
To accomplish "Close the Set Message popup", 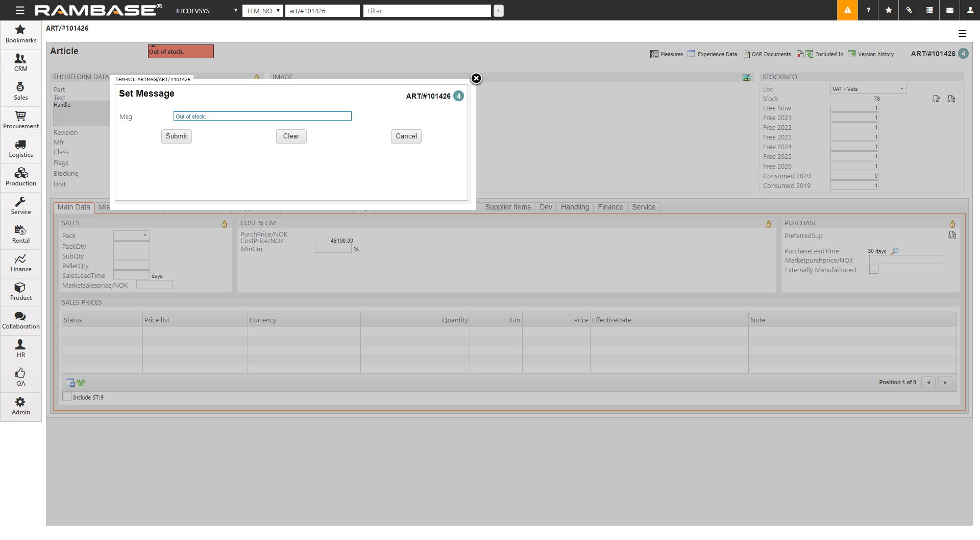I will pos(476,78).
